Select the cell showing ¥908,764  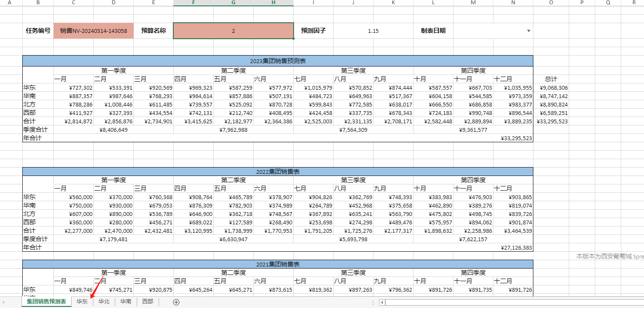click(x=193, y=197)
